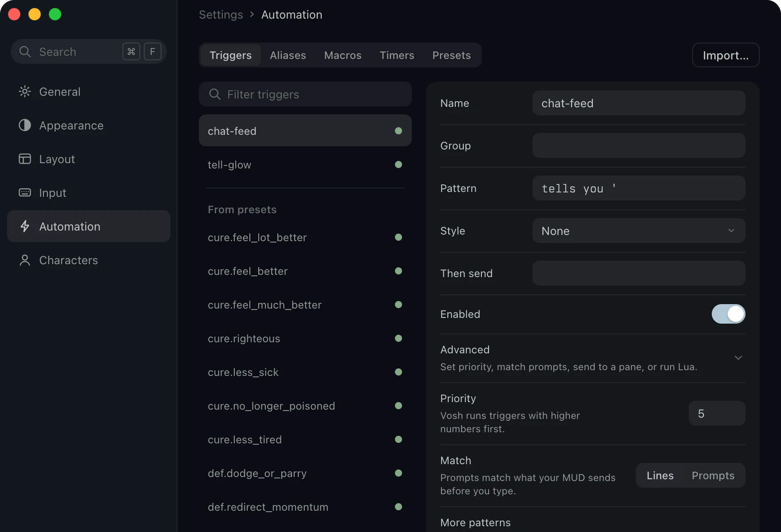Select the cure.feel_much_better trigger

(305, 305)
